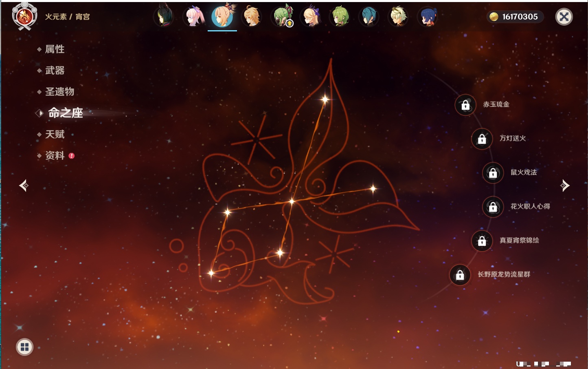Select the blonde avatar with purple bow
This screenshot has height=369, width=588.
click(311, 16)
